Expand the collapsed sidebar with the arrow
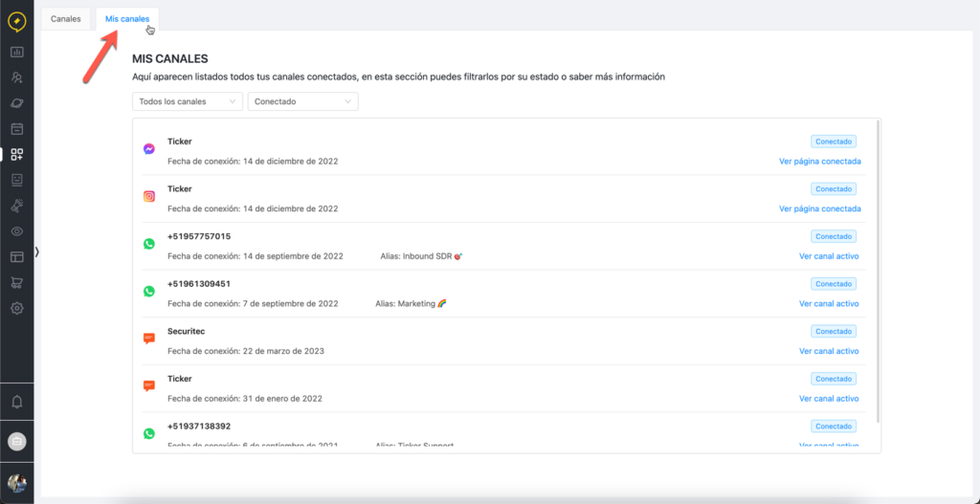980x504 pixels. point(36,252)
